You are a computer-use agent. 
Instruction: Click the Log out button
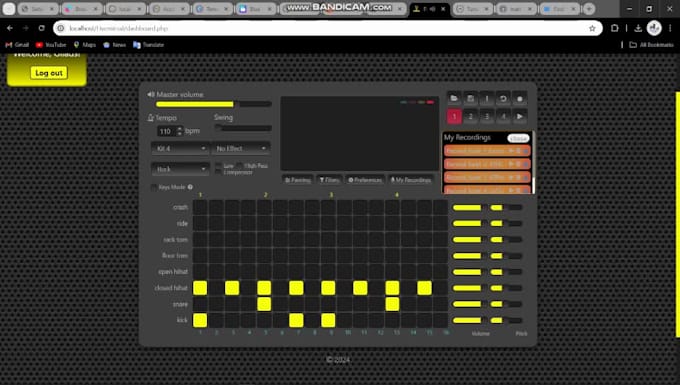point(49,73)
